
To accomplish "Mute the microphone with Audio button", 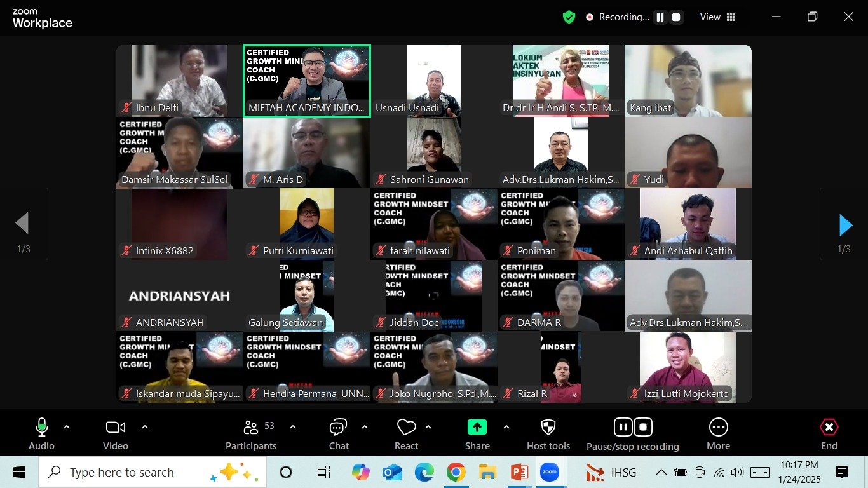I will [x=42, y=428].
